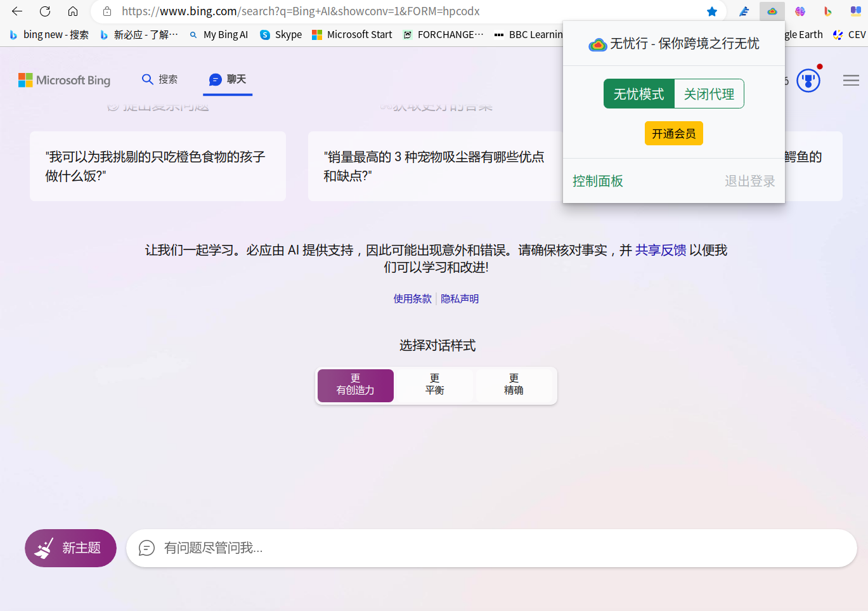868x611 pixels.
Task: Open the Microsoft Bing home logo
Action: 63,80
